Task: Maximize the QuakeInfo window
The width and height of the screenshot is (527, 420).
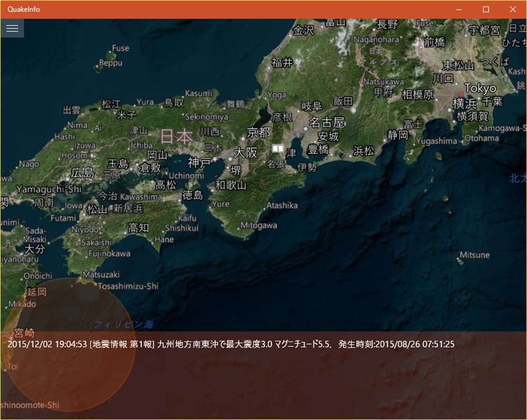Action: point(486,9)
